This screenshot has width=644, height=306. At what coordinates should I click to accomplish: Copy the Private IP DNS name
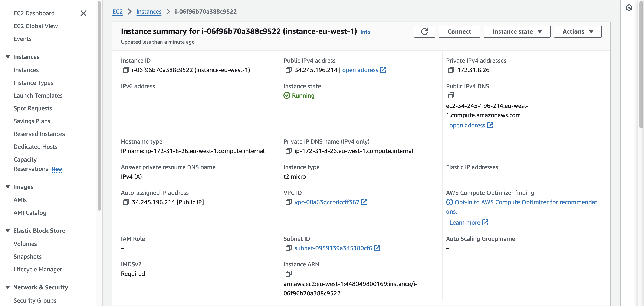click(288, 151)
